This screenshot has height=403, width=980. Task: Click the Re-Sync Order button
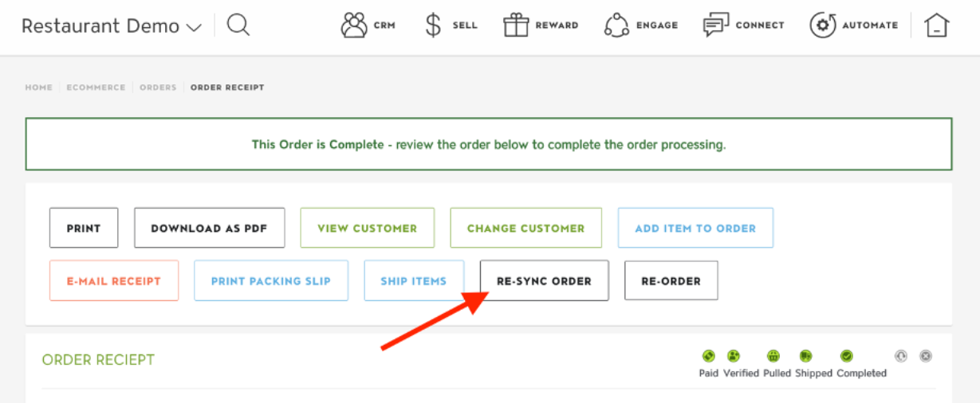pos(544,280)
